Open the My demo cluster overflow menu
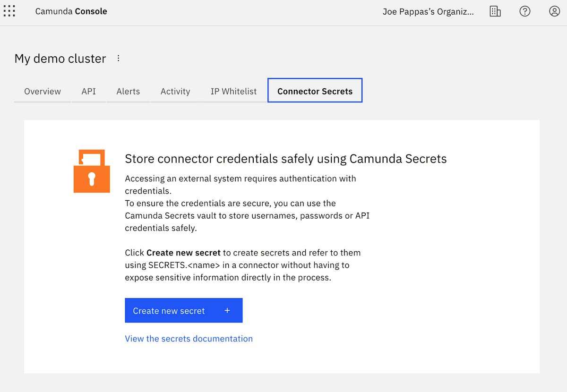Image resolution: width=567 pixels, height=392 pixels. pos(118,58)
